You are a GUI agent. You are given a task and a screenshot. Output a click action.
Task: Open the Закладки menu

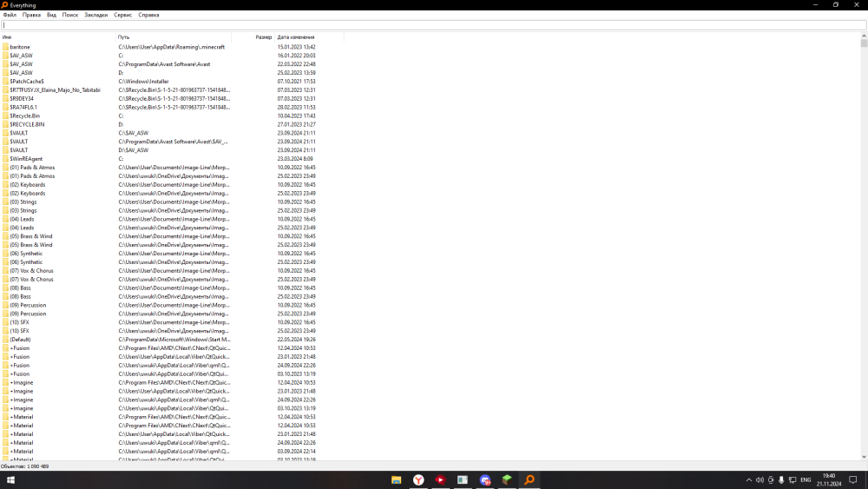pyautogui.click(x=95, y=15)
